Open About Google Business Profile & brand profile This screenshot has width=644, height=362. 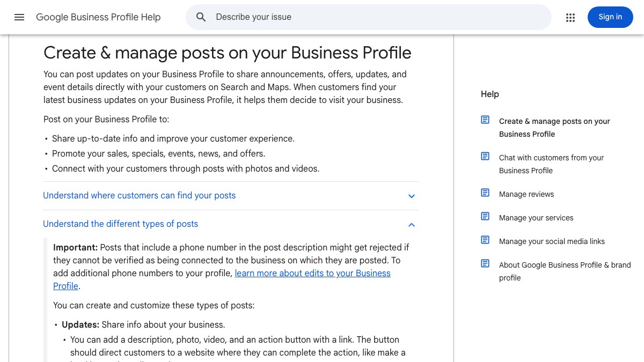pyautogui.click(x=565, y=271)
